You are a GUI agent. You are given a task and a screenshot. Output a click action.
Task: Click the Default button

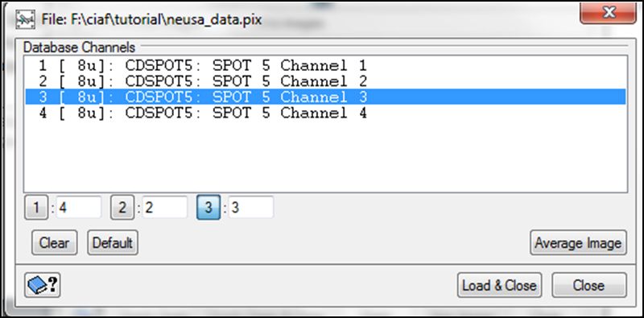click(x=113, y=243)
